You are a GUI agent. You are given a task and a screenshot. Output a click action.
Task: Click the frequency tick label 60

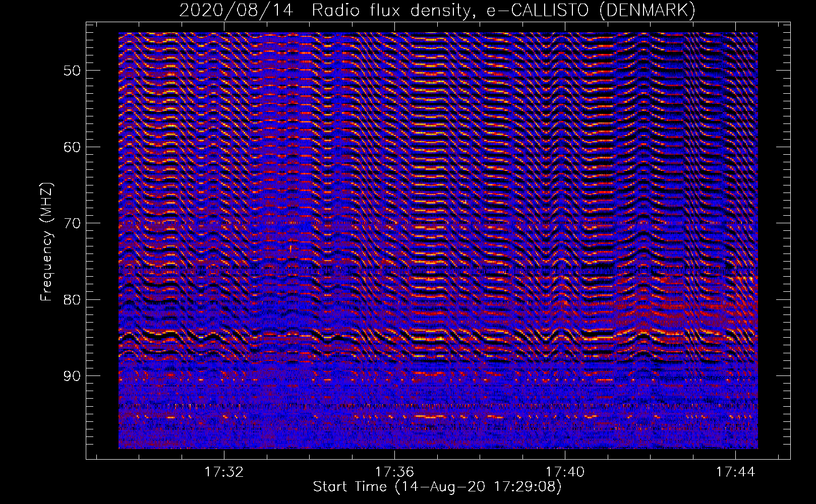pos(72,147)
